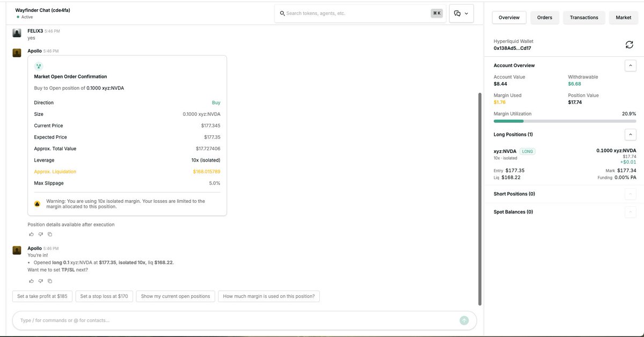Copy the 'Position details available after execution' message
This screenshot has width=644, height=337.
point(50,234)
